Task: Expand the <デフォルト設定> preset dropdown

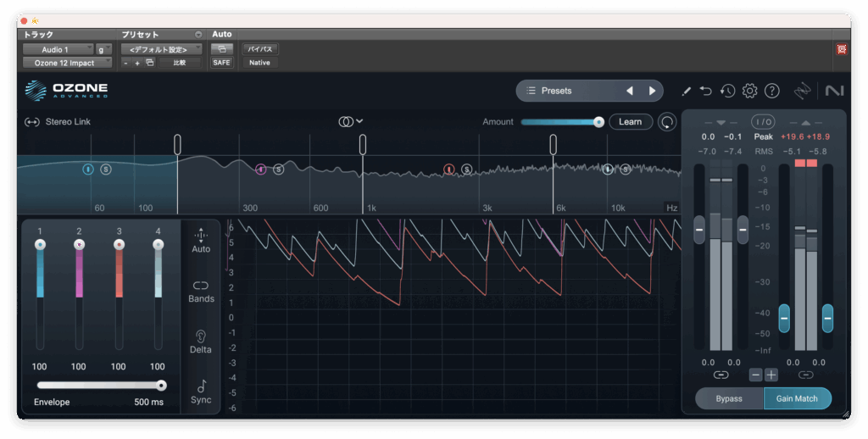Action: pyautogui.click(x=160, y=50)
